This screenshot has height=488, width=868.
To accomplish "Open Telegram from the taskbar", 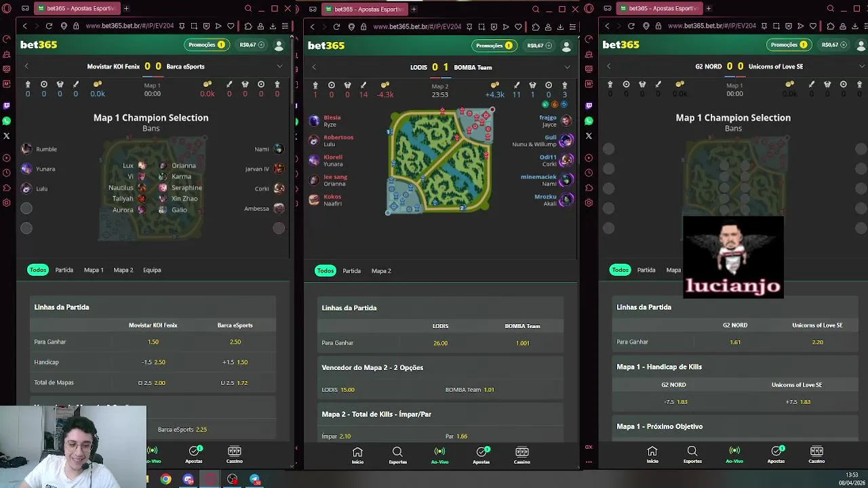I will (x=255, y=480).
